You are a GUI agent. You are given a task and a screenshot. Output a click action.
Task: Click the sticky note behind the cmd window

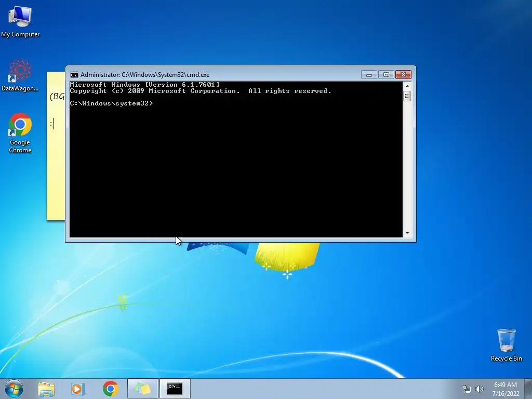coord(56,146)
